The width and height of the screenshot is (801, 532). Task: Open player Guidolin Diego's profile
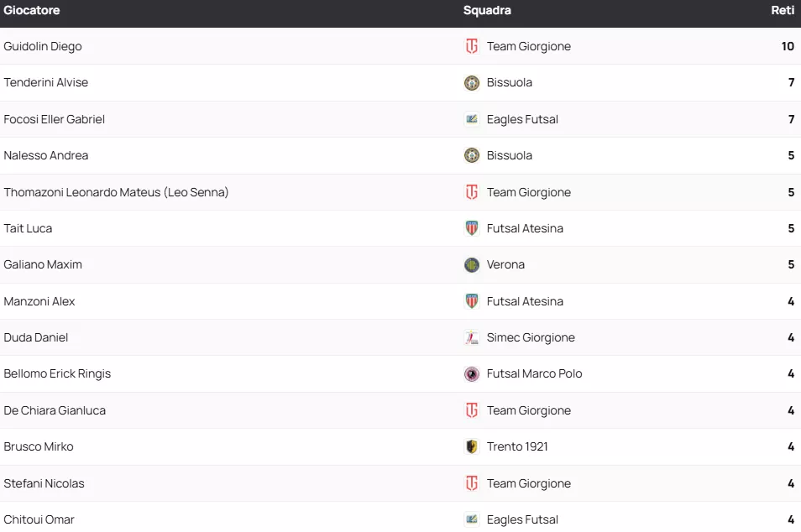[x=43, y=46]
